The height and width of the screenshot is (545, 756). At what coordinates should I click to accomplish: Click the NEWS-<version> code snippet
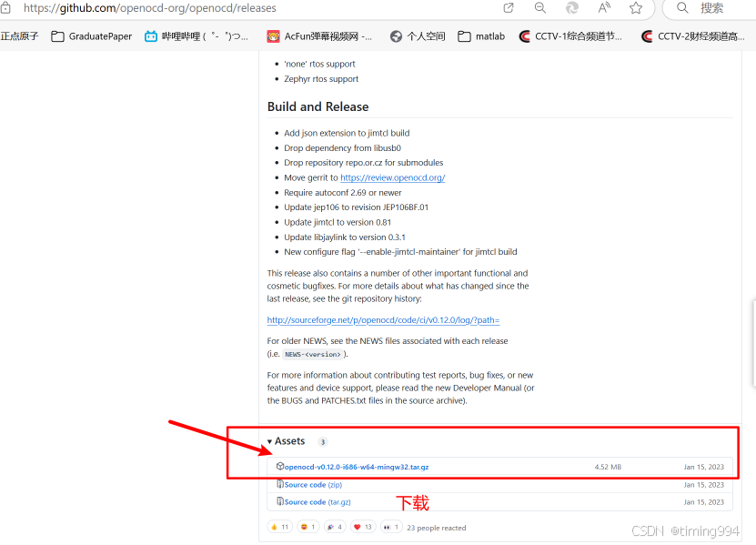point(312,355)
